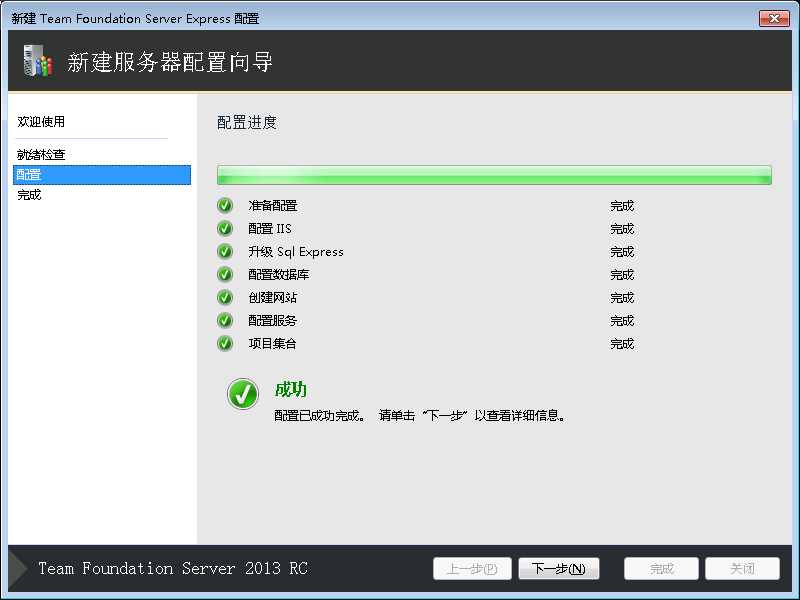This screenshot has width=800, height=600.
Task: Click the 升级 Sql Express step label
Action: (296, 252)
